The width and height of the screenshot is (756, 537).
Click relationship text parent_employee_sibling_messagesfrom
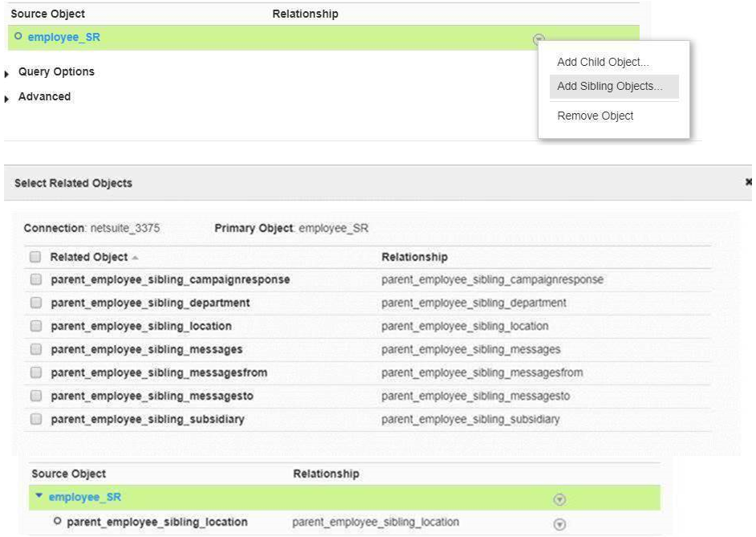click(482, 372)
